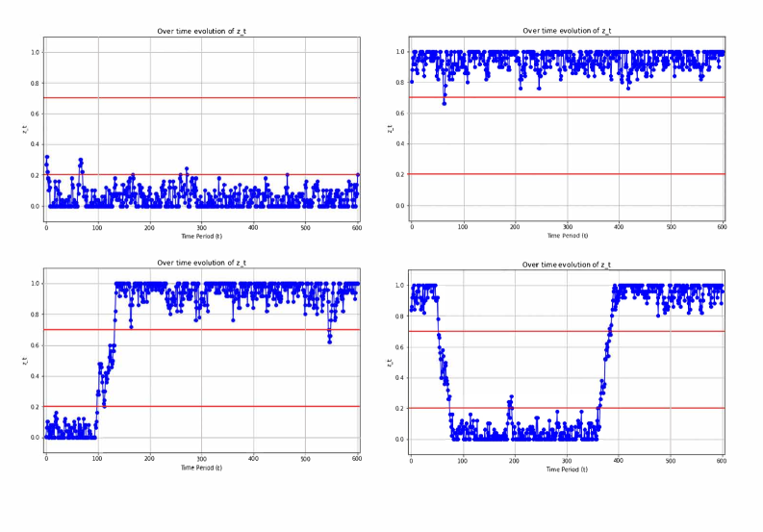Click the 'z_t' y-axis label of bottom-right plot
Screen dimensions: 763x532
[390, 363]
